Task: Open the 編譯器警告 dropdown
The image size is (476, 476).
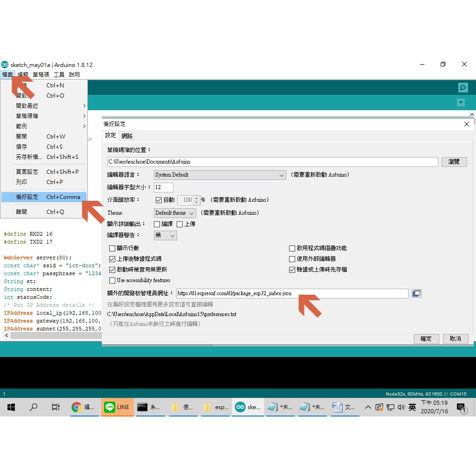Action: (x=165, y=236)
